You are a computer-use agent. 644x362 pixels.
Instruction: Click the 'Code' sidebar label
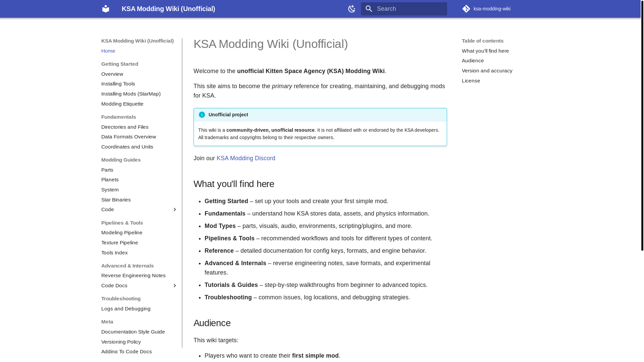(108, 209)
